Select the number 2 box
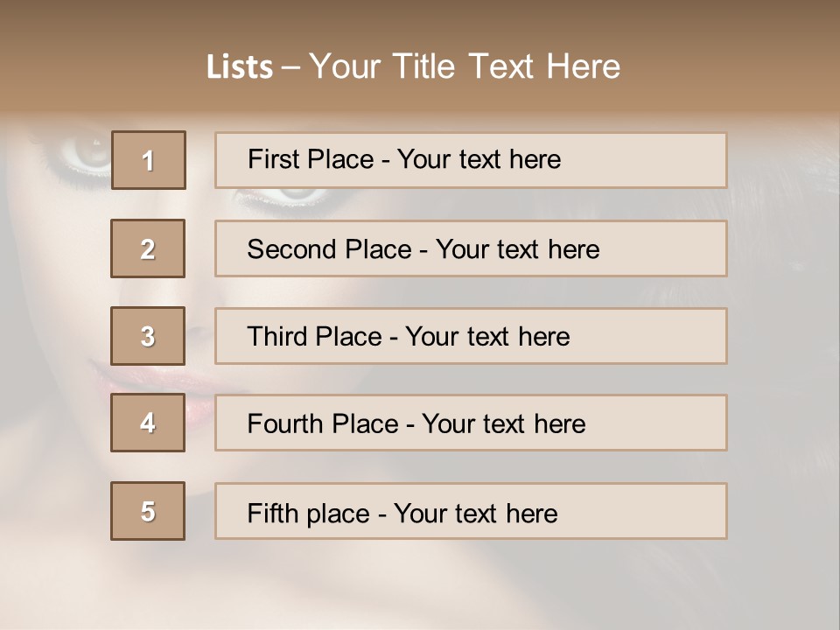The height and width of the screenshot is (630, 840). point(148,248)
